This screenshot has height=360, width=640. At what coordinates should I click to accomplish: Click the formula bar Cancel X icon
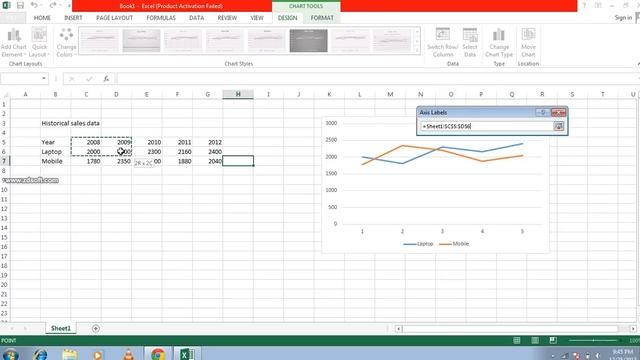click(x=72, y=79)
